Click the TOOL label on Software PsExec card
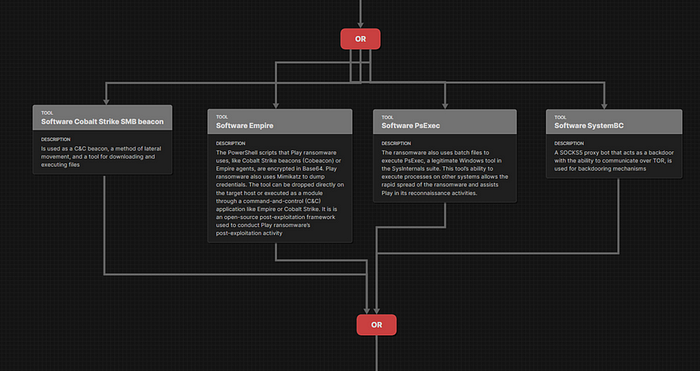The image size is (700, 371). 387,117
